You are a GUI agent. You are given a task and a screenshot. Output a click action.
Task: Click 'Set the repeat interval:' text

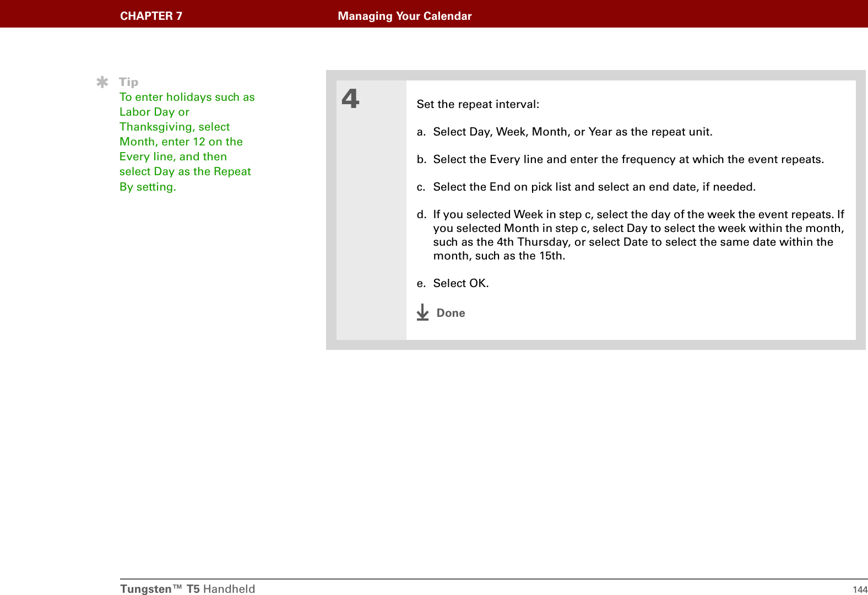tap(478, 104)
